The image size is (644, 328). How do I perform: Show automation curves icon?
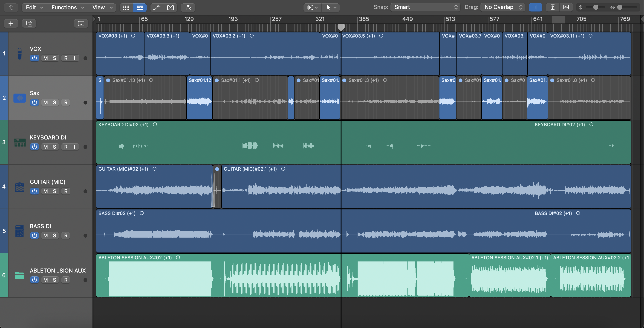pos(157,7)
